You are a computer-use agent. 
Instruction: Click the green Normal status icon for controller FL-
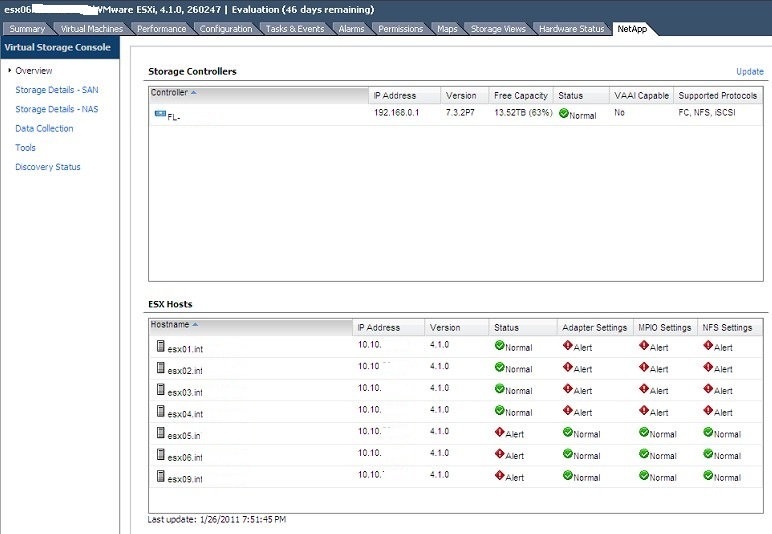pos(564,113)
